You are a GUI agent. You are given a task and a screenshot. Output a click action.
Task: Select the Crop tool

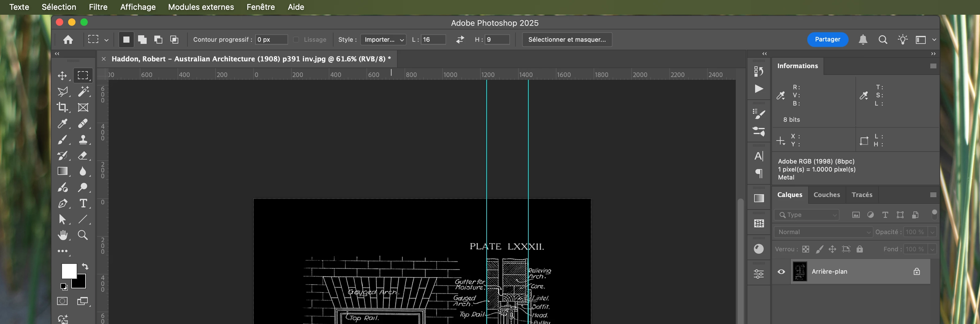(62, 108)
